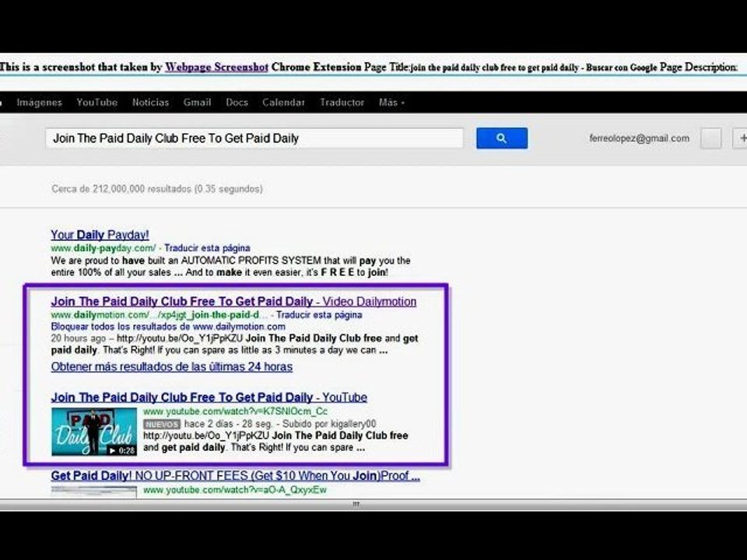Open Docs from the top bar
Screen dimensions: 747x560
click(x=237, y=103)
